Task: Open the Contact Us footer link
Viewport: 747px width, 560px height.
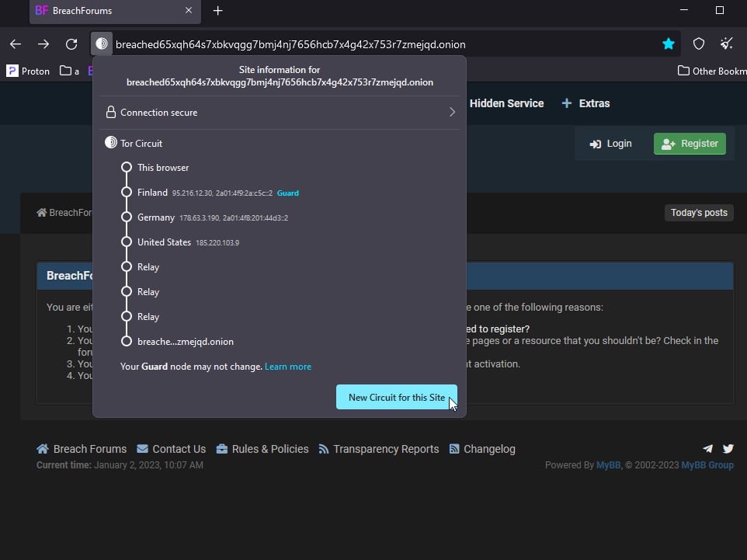Action: pos(171,449)
